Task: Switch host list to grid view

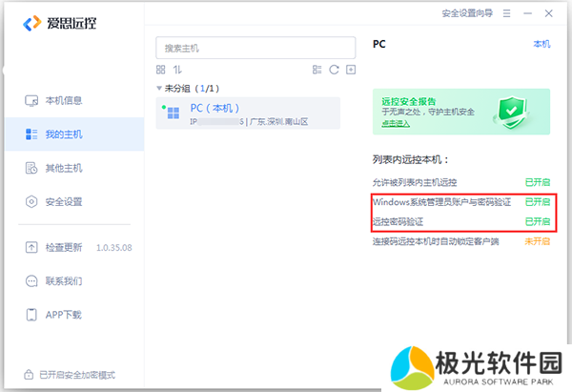Action: (161, 70)
